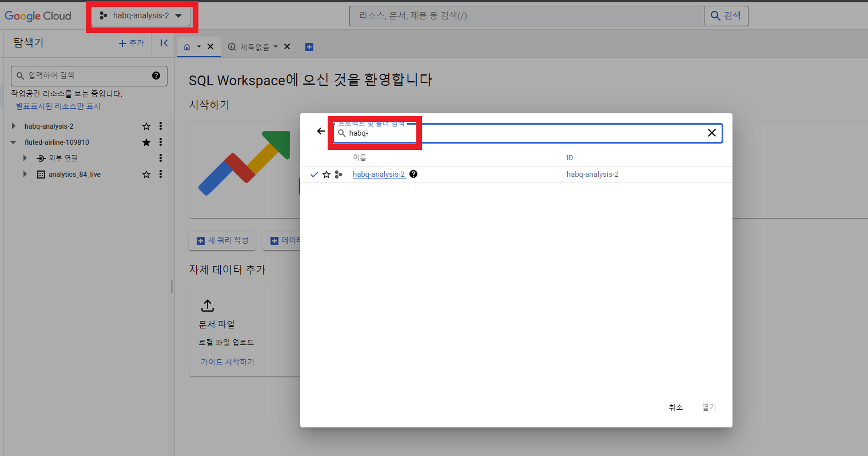The image size is (868, 456).
Task: Click the habq-analysis-2 name in explorer tree
Action: 49,126
